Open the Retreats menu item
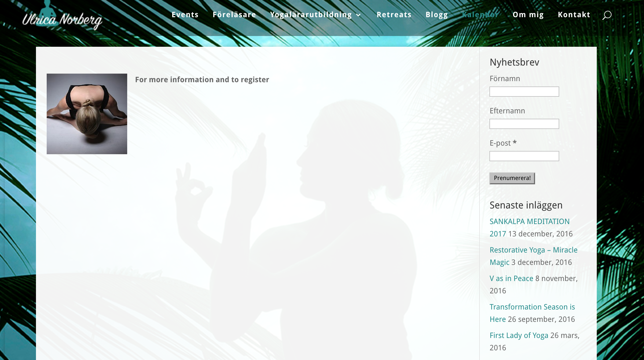Screen dimensions: 644x360 pyautogui.click(x=394, y=15)
